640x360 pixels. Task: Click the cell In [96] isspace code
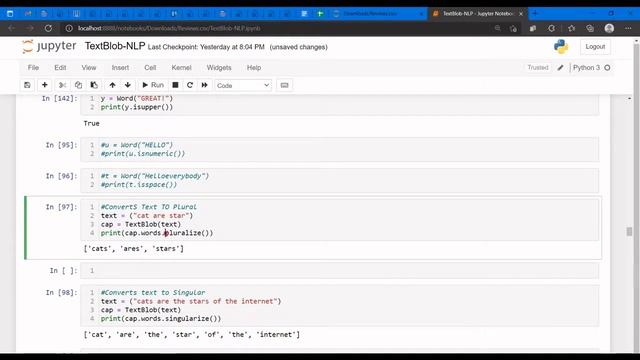pos(340,180)
